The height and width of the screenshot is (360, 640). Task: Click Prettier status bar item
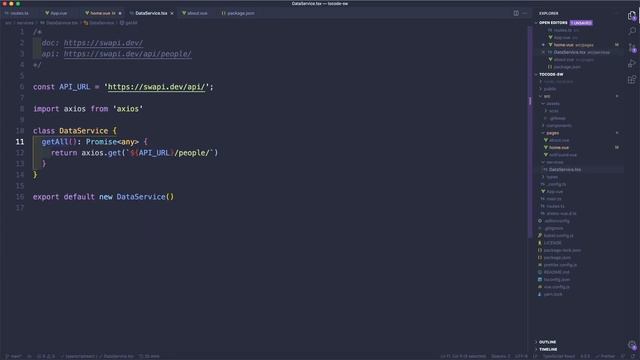605,356
